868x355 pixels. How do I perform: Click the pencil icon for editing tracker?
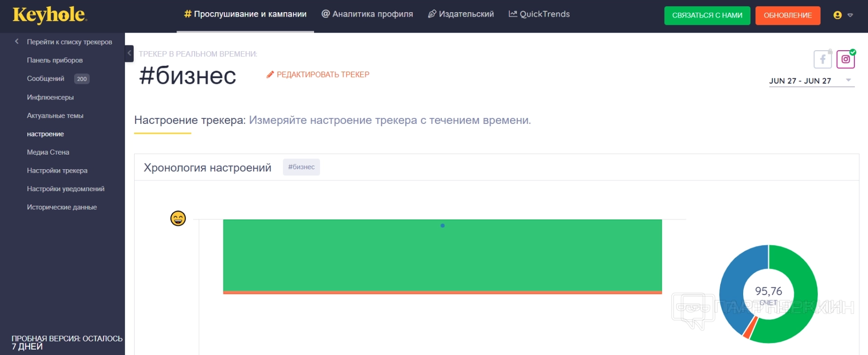click(x=270, y=75)
